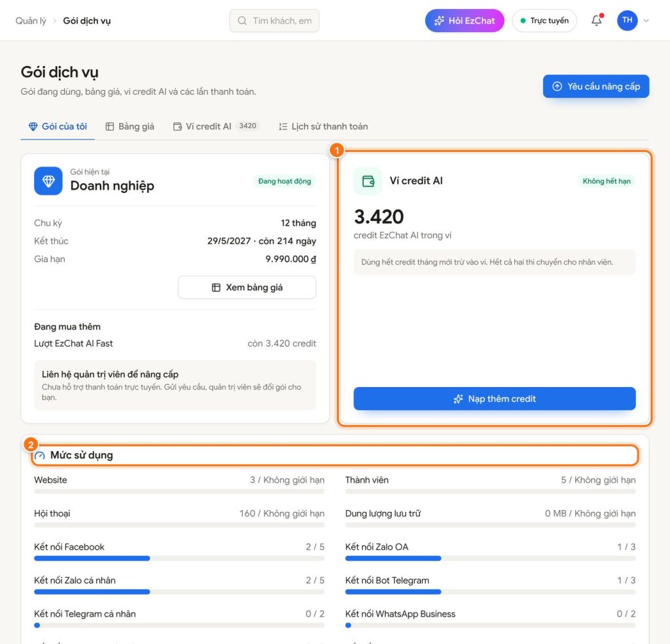Click the list icon on Lịch sử tab

click(283, 126)
